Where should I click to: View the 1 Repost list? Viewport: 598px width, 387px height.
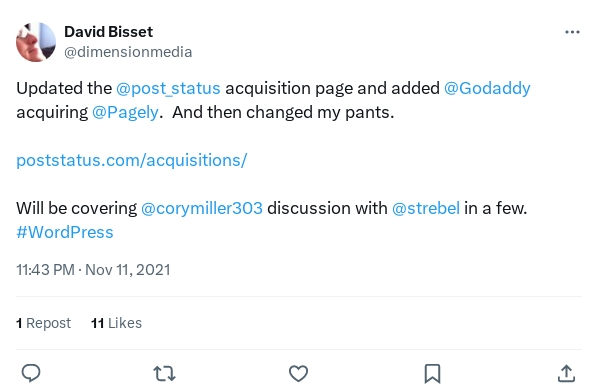tap(43, 323)
